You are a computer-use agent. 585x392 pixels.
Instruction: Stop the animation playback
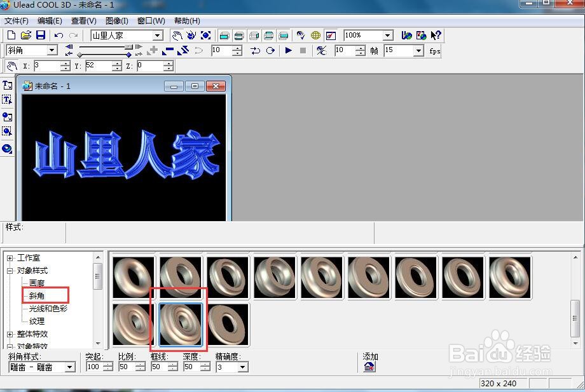pyautogui.click(x=303, y=50)
